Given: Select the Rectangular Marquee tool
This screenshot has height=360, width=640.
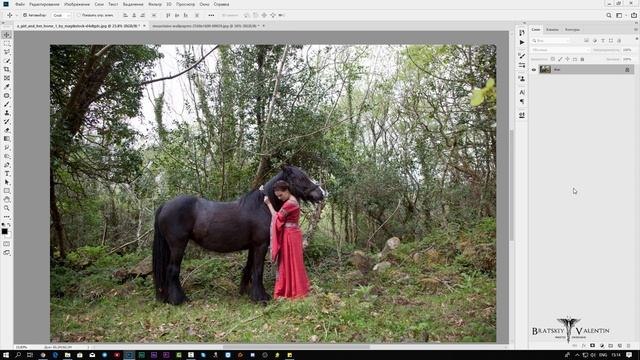Looking at the screenshot, I should 7,43.
